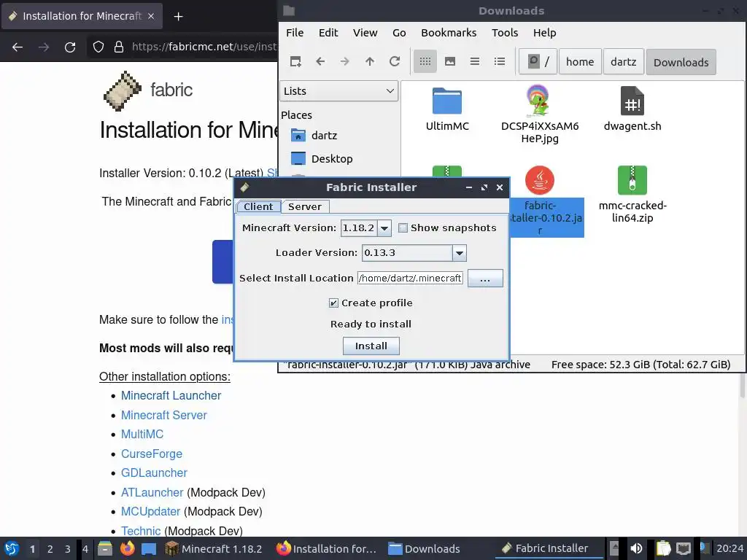
Task: Open the taskbar start menu icon
Action: click(12, 548)
